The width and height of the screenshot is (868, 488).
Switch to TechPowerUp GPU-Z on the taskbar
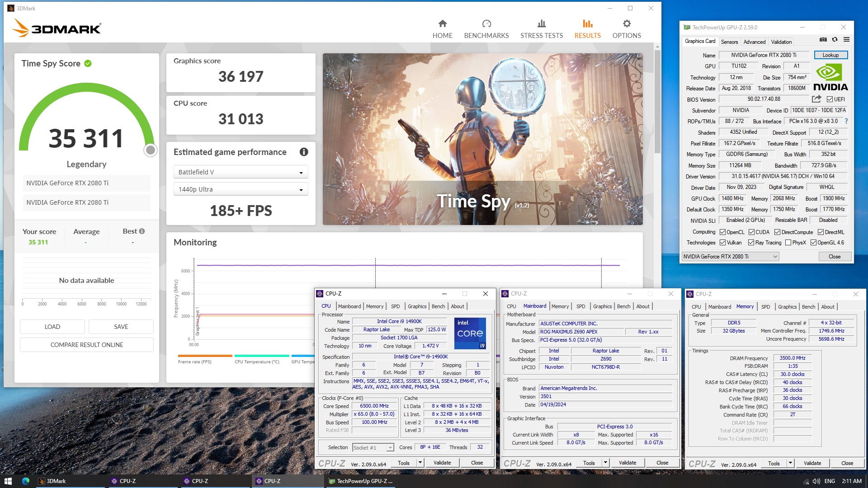pos(361,481)
